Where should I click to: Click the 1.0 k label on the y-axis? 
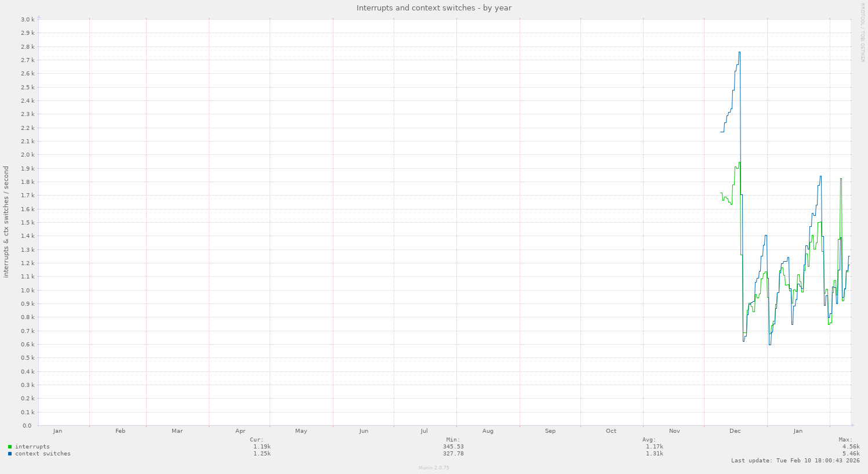pos(27,290)
